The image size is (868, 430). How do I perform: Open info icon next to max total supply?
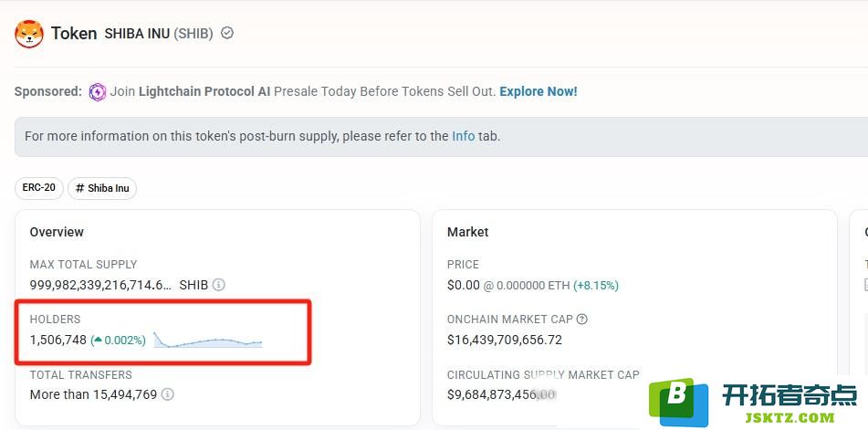click(x=219, y=285)
